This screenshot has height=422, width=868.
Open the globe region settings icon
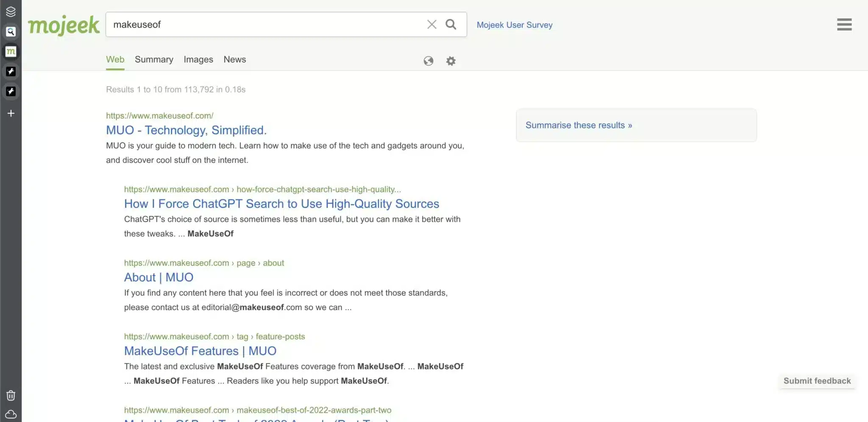428,61
